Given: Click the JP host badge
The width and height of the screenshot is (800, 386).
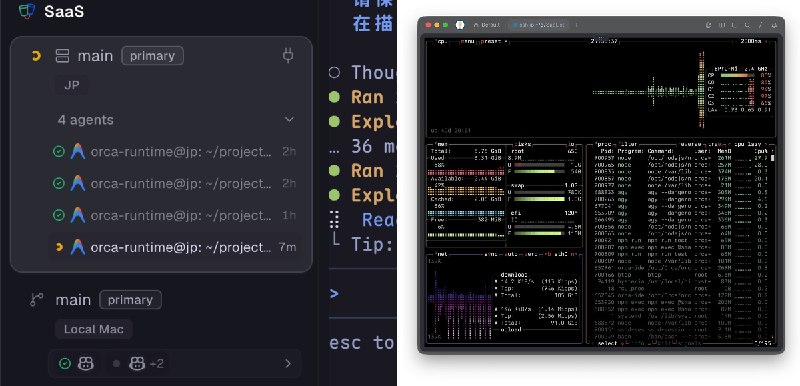Looking at the screenshot, I should [72, 85].
